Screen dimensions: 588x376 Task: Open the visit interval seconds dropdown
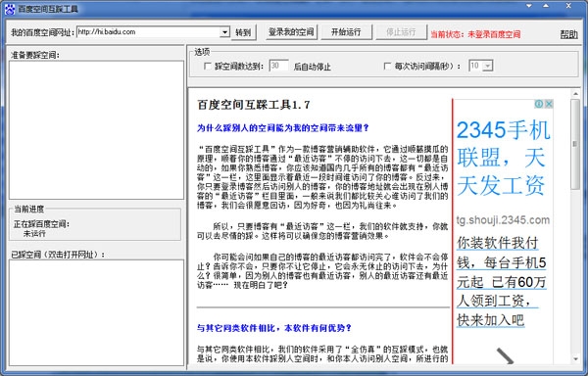(487, 66)
